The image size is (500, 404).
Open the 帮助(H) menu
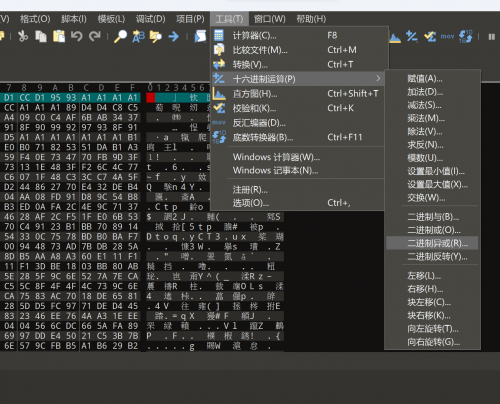tap(311, 19)
